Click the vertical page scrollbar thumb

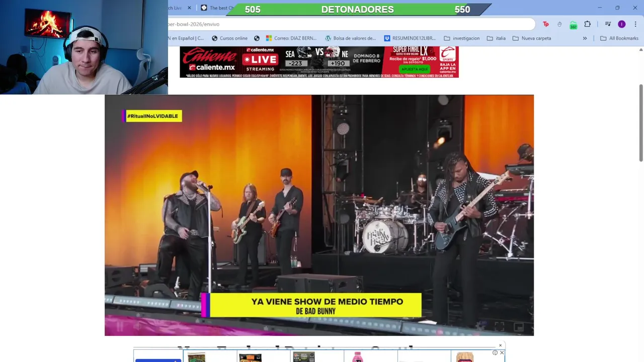click(x=641, y=123)
